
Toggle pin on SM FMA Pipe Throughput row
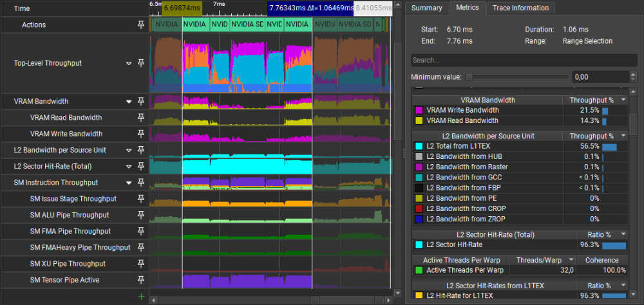pos(140,231)
